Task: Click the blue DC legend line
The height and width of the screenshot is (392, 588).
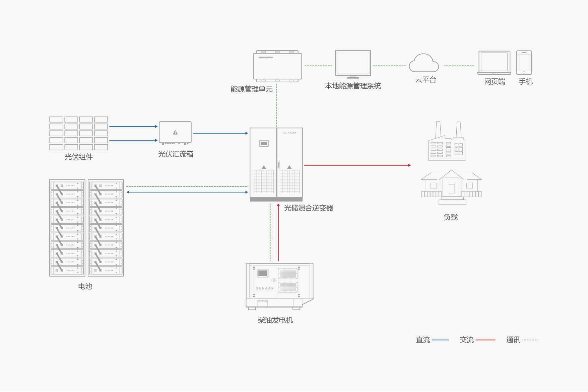Action: (x=440, y=340)
